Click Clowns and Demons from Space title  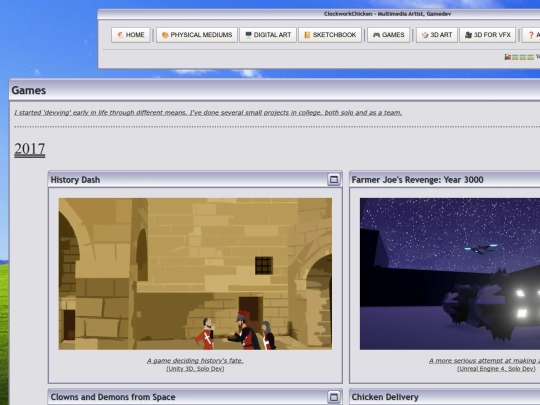[113, 397]
